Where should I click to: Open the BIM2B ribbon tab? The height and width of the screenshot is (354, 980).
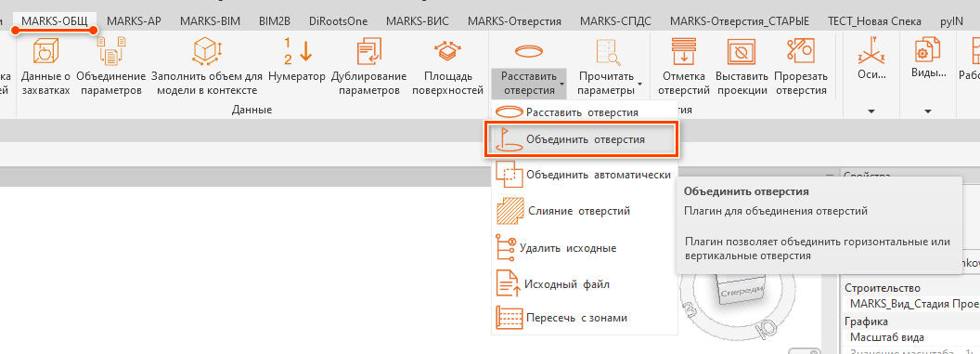click(275, 21)
